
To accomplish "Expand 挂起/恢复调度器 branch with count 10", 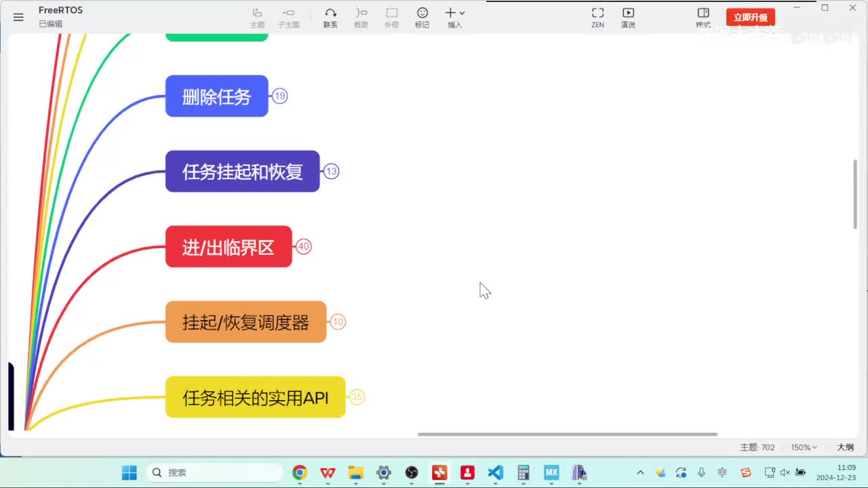I will coord(338,322).
